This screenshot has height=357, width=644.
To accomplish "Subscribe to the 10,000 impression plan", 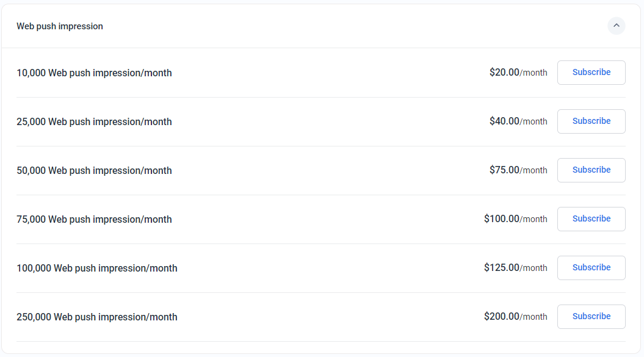I will point(591,72).
